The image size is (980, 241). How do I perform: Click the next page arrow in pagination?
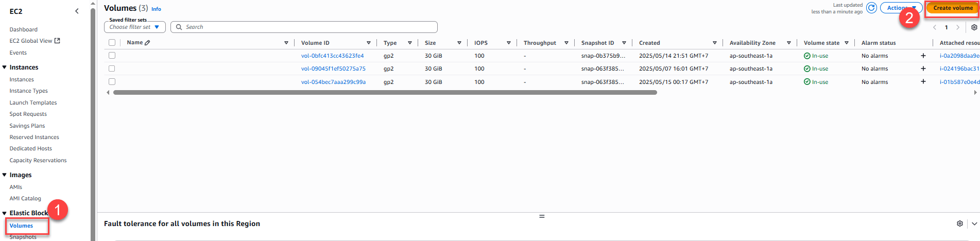point(958,27)
